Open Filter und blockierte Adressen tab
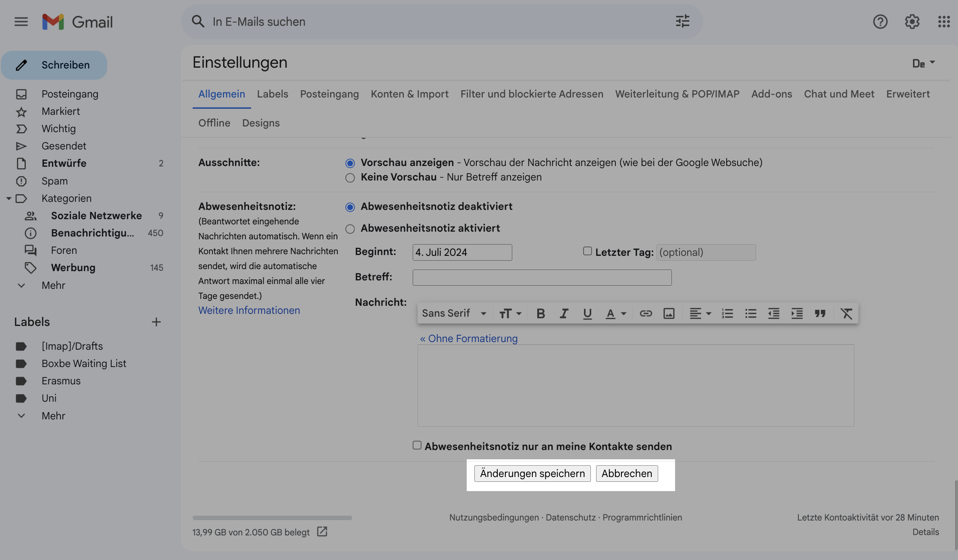The width and height of the screenshot is (958, 560). pyautogui.click(x=532, y=94)
